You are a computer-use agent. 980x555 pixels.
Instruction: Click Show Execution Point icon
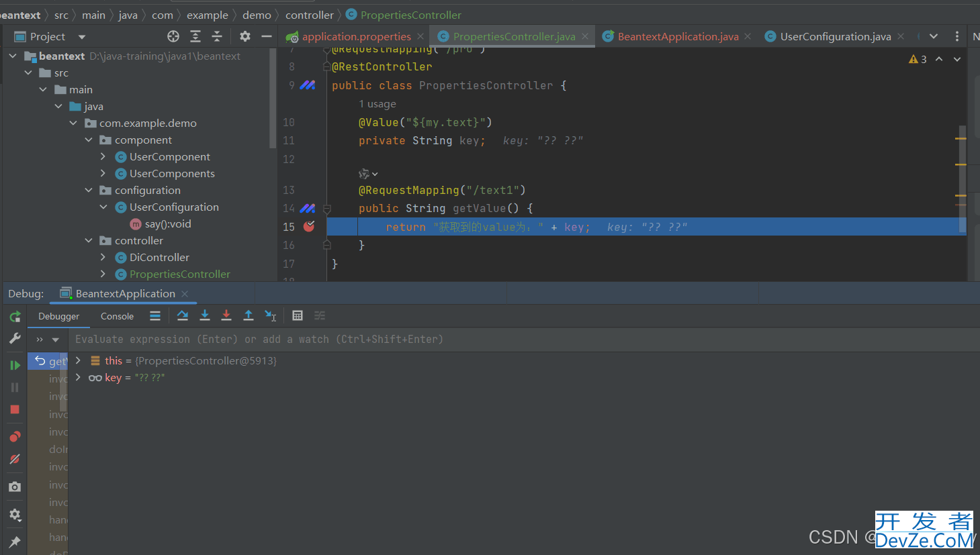(182, 315)
